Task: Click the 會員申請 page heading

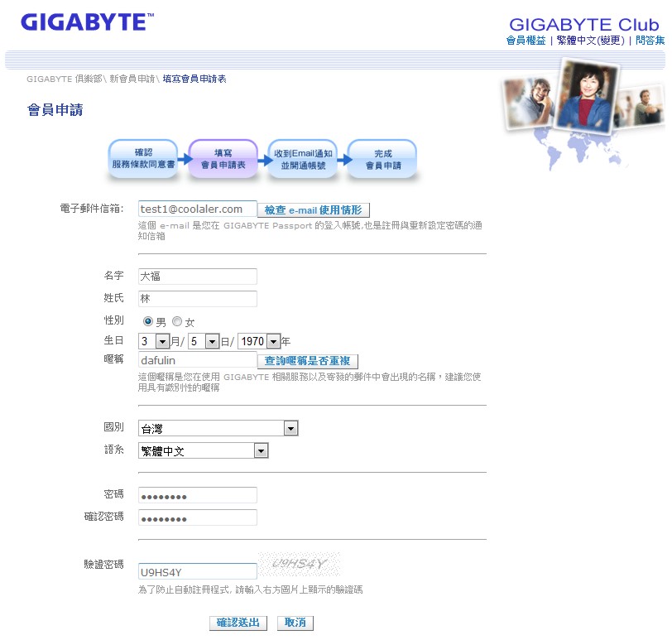Action: click(x=55, y=110)
